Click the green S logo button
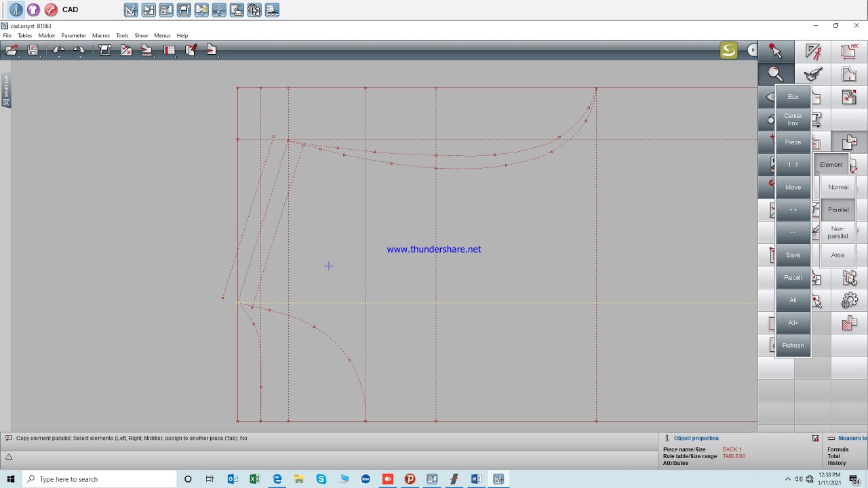Image resolution: width=868 pixels, height=488 pixels. 729,50
